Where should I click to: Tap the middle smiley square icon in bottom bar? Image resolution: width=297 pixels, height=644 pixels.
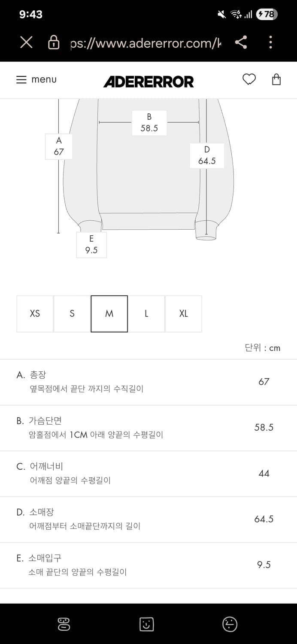(147, 624)
